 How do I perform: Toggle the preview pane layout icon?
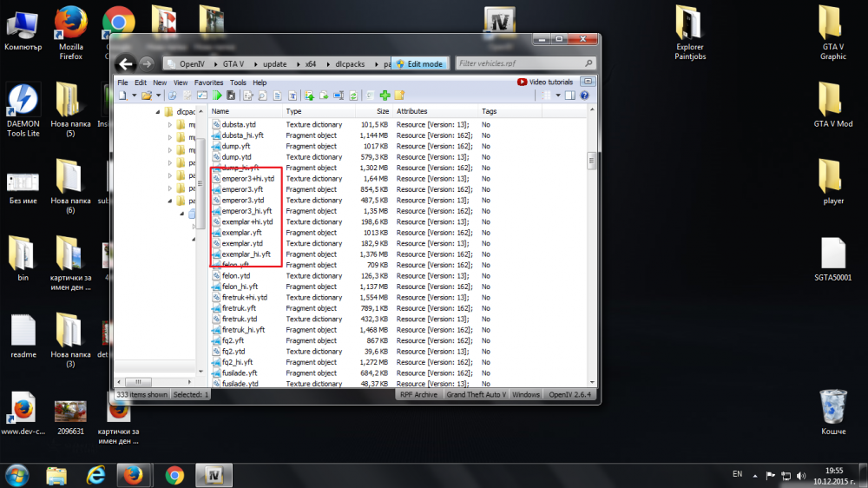pyautogui.click(x=569, y=96)
